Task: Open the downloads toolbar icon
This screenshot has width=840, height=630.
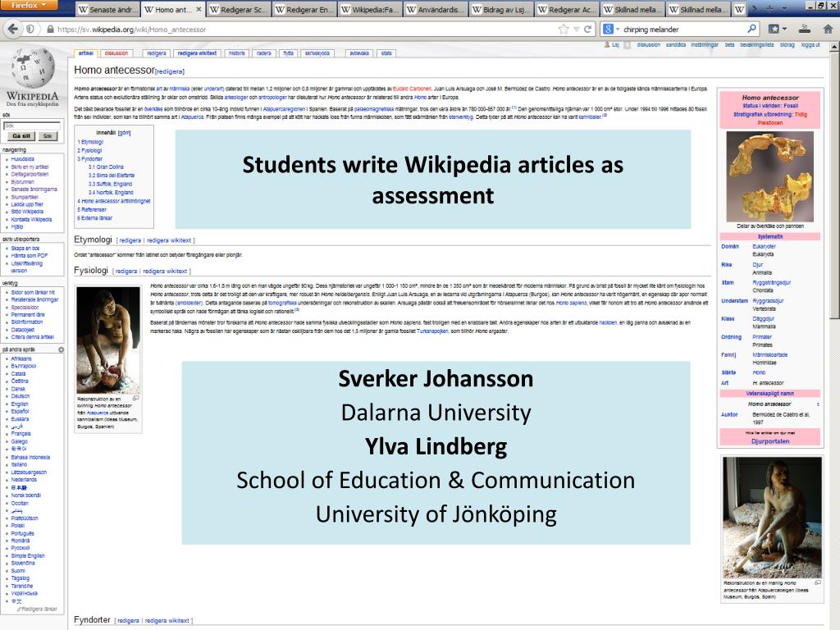Action: 804,29
